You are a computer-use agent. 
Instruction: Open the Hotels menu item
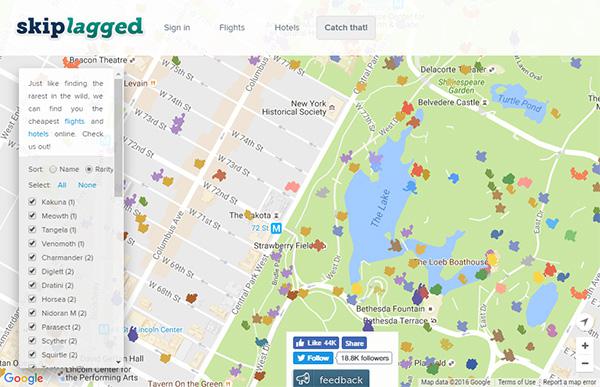coord(287,28)
